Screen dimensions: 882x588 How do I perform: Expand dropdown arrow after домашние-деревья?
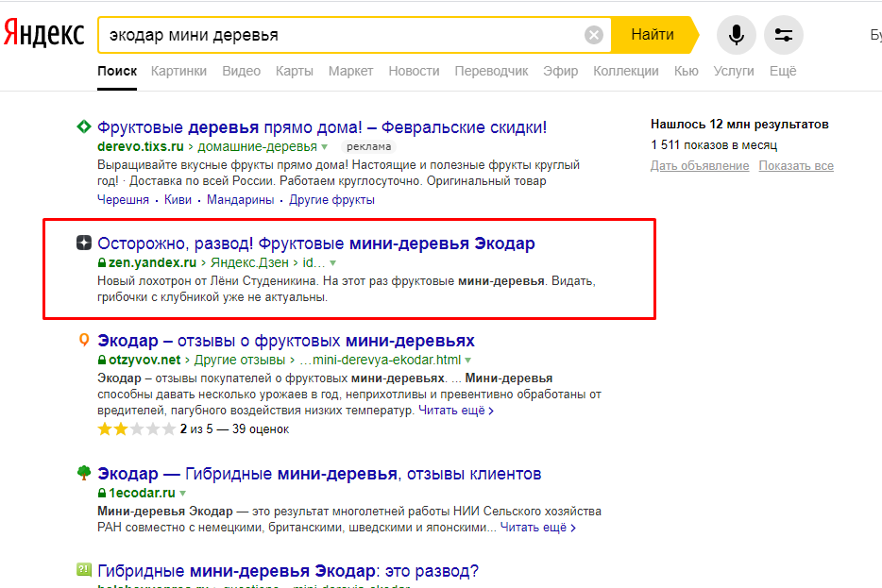(325, 146)
